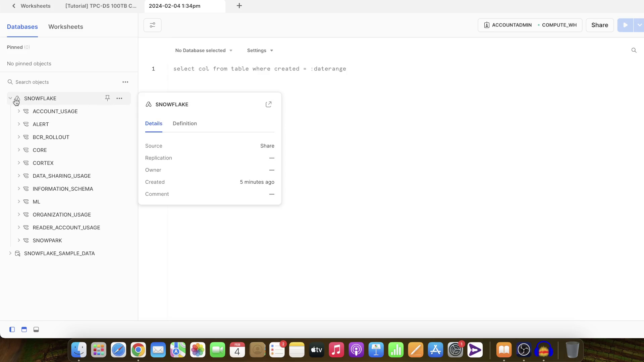Add a new worksheet tab
The height and width of the screenshot is (362, 644).
[x=239, y=6]
